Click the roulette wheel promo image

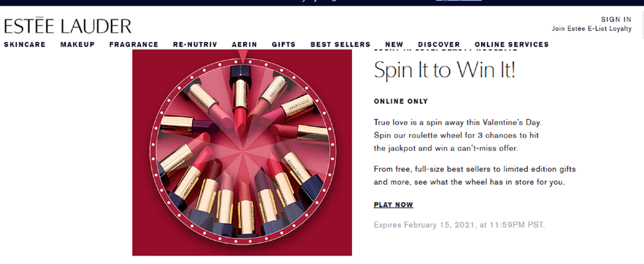tap(242, 152)
